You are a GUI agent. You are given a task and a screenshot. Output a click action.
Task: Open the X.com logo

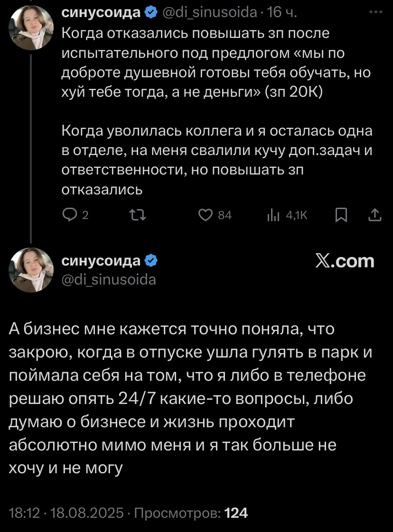point(345,261)
